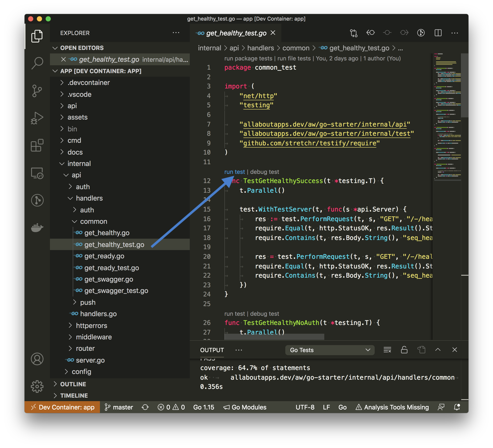493x448 pixels.
Task: Open the Remote Explorer icon
Action: 37,173
